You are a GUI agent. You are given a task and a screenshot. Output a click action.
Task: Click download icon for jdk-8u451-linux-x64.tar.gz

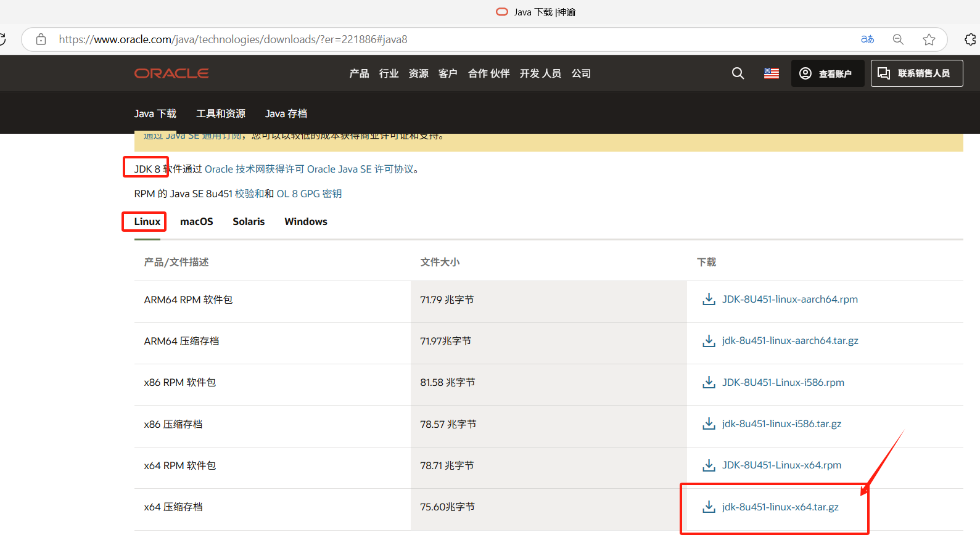709,507
